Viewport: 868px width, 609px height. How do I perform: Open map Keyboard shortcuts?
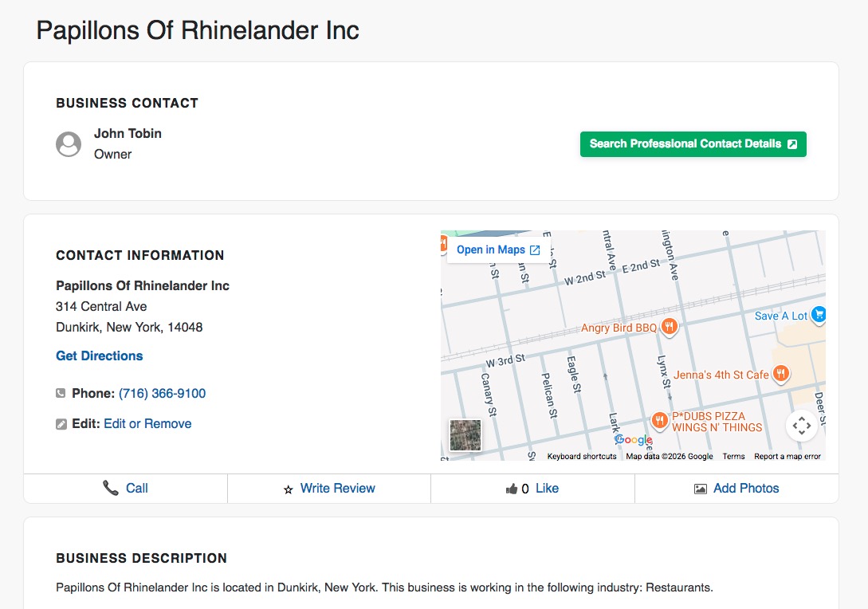(582, 456)
